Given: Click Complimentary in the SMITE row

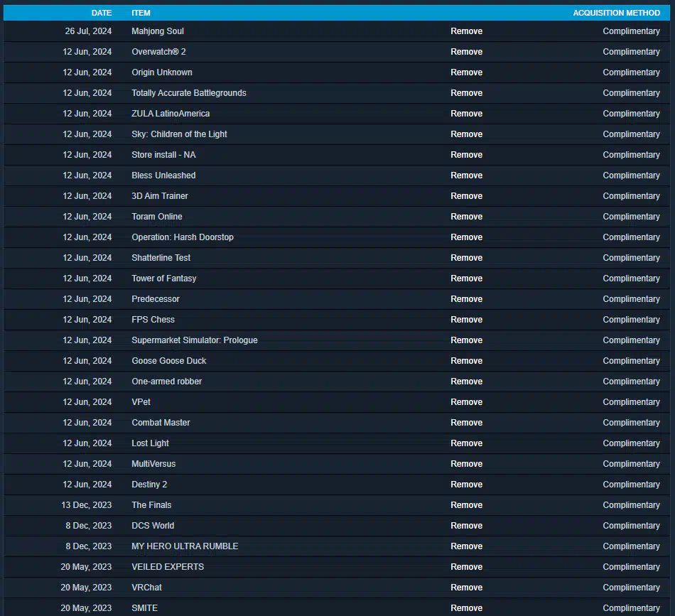Looking at the screenshot, I should click(631, 608).
